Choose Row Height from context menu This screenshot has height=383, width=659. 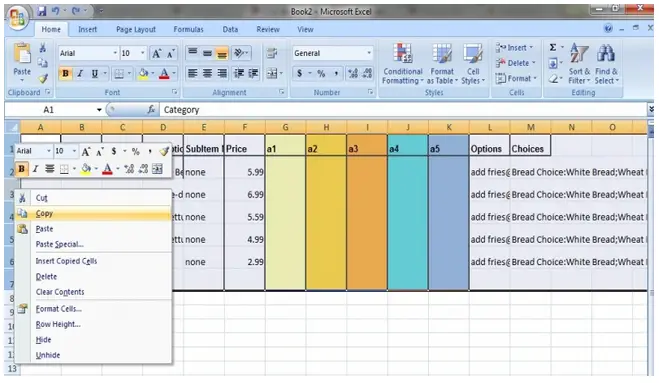tap(93, 324)
